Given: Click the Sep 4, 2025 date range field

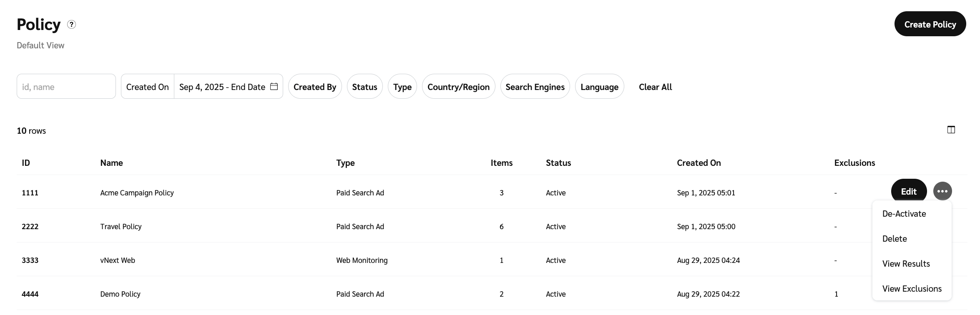Looking at the screenshot, I should click(222, 87).
